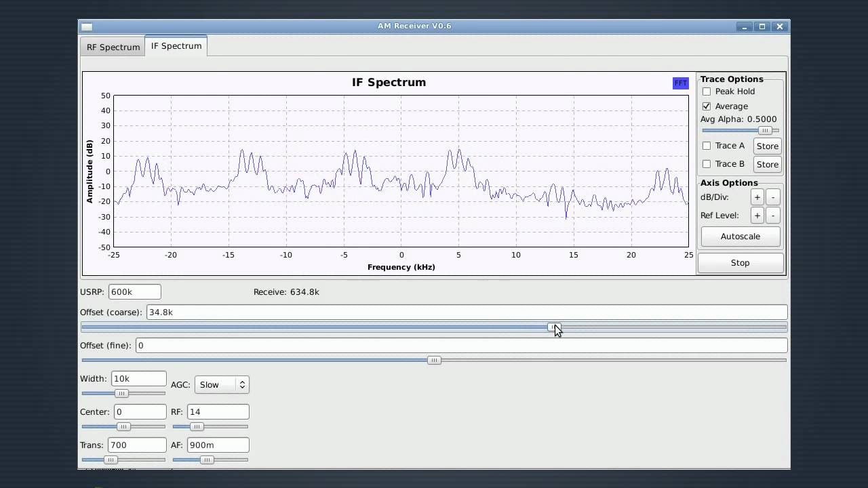Click the Stop button
Image resolution: width=868 pixels, height=488 pixels.
tap(740, 263)
